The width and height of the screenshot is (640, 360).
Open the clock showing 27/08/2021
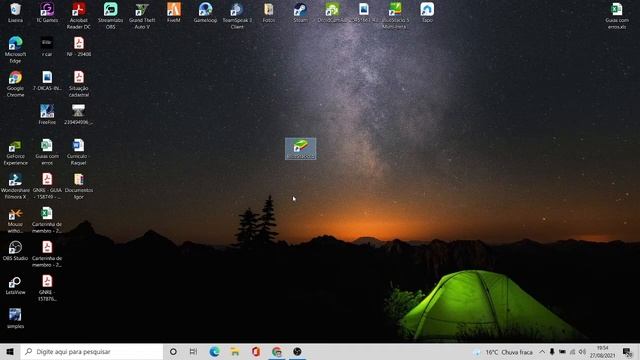[602, 352]
